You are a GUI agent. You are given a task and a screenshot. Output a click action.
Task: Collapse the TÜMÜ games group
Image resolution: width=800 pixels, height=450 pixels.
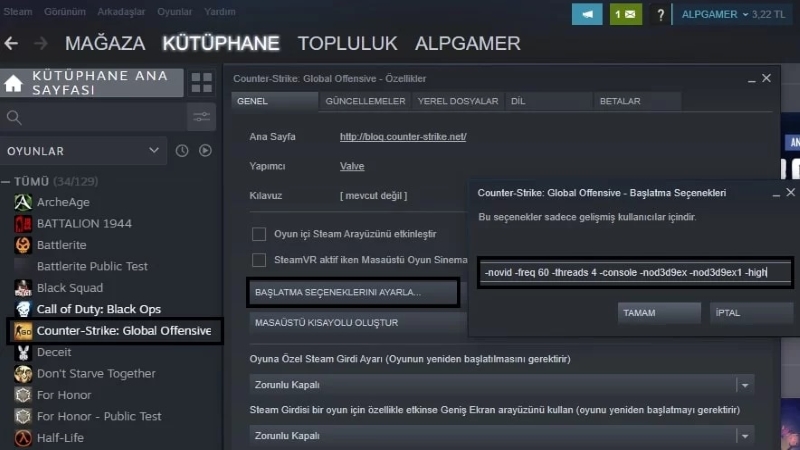coord(6,182)
